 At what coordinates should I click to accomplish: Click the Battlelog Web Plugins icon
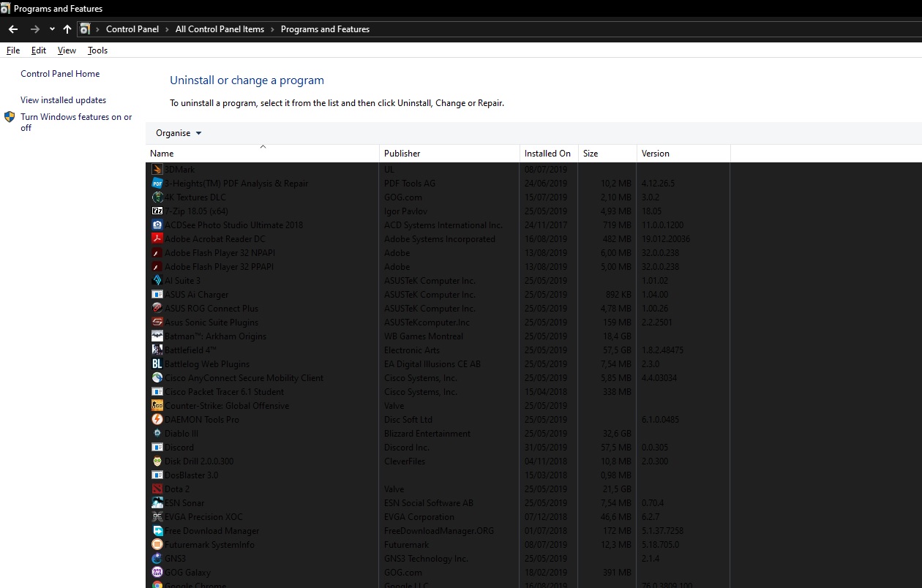[x=157, y=363]
